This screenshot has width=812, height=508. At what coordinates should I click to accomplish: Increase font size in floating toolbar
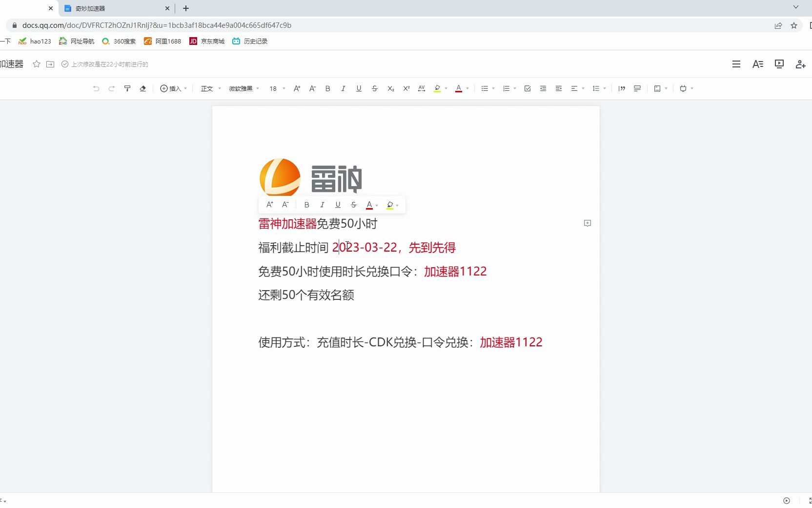pyautogui.click(x=269, y=205)
